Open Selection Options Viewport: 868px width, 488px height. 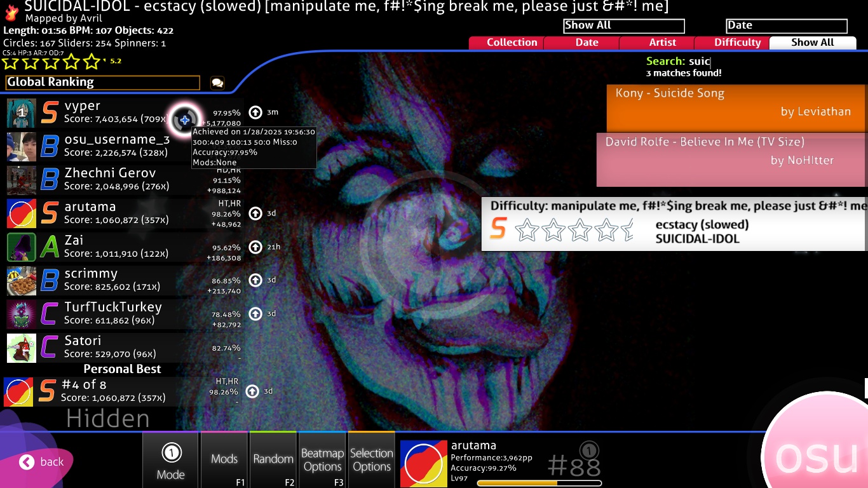pos(371,460)
